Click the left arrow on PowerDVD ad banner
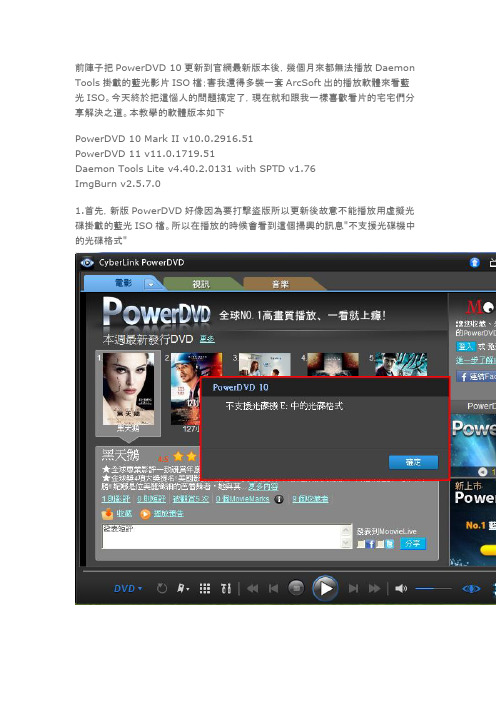Screen dimensions: 496x702 (x=483, y=471)
